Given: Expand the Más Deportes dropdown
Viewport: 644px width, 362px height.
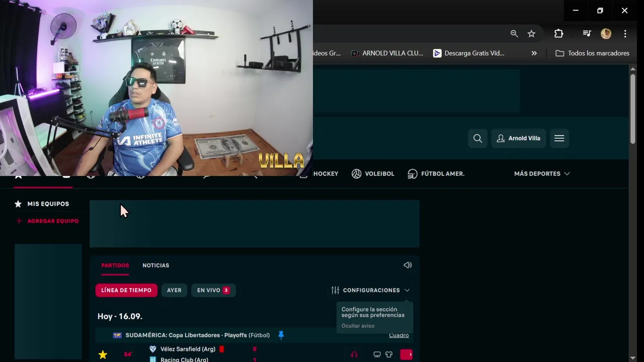Looking at the screenshot, I should (x=542, y=173).
